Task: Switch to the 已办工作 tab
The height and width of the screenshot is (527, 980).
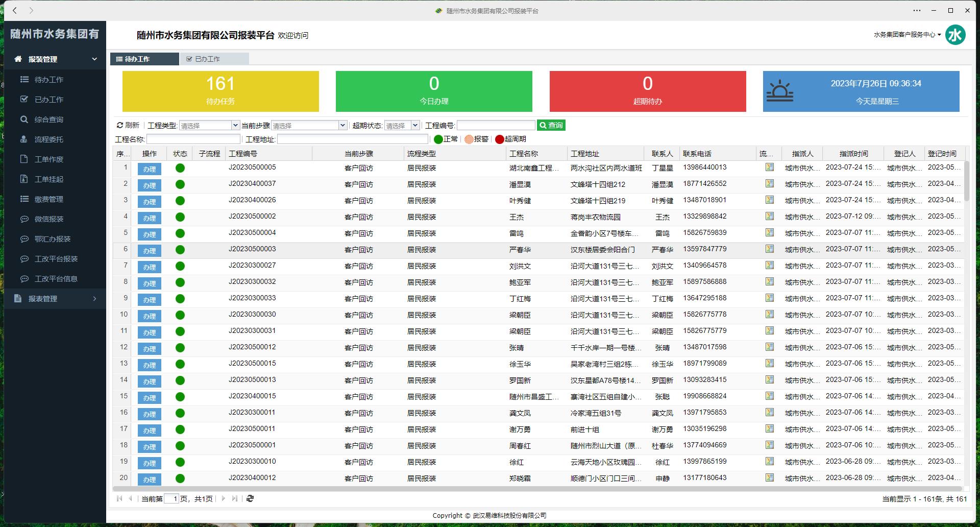Action: coord(214,59)
